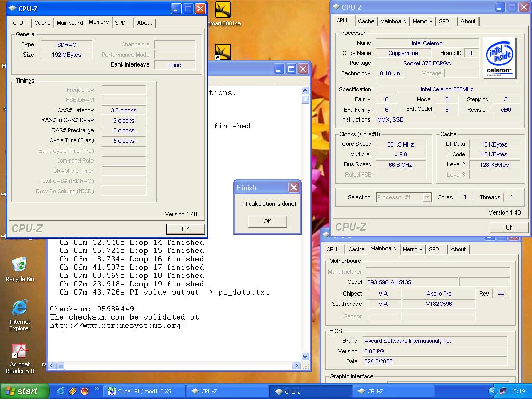532x399 pixels.
Task: Open CPU tab in bottom-right CPU-Z window
Action: [331, 249]
